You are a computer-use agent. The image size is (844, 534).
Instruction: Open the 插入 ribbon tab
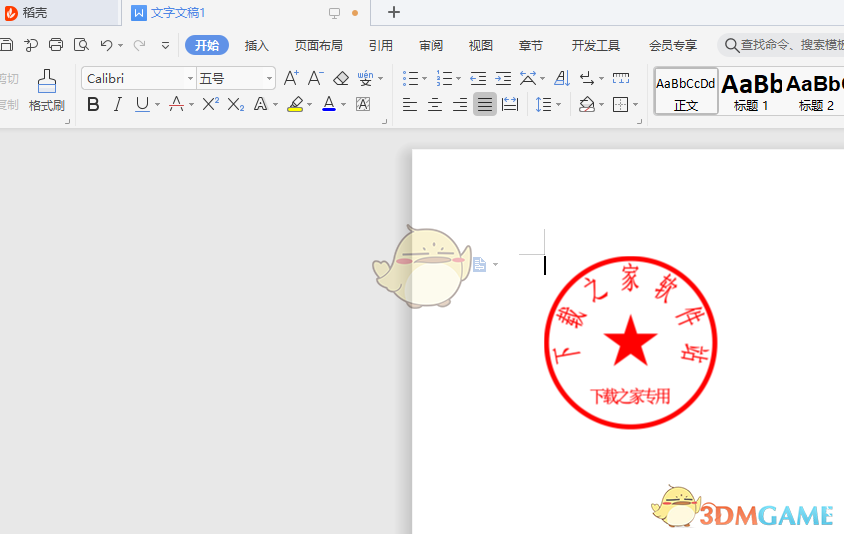click(256, 46)
